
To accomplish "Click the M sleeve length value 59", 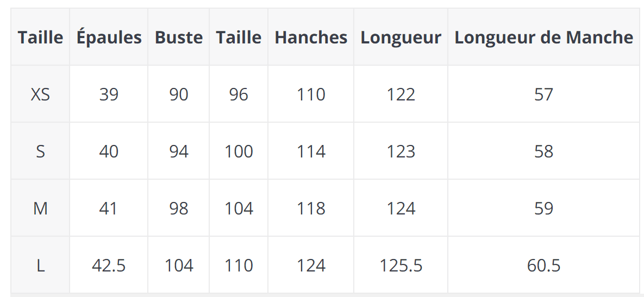I will 543,208.
